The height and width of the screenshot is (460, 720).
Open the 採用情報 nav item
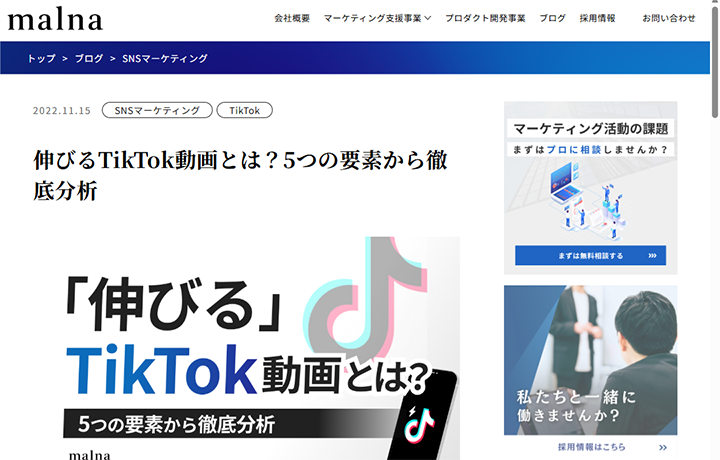[x=597, y=18]
